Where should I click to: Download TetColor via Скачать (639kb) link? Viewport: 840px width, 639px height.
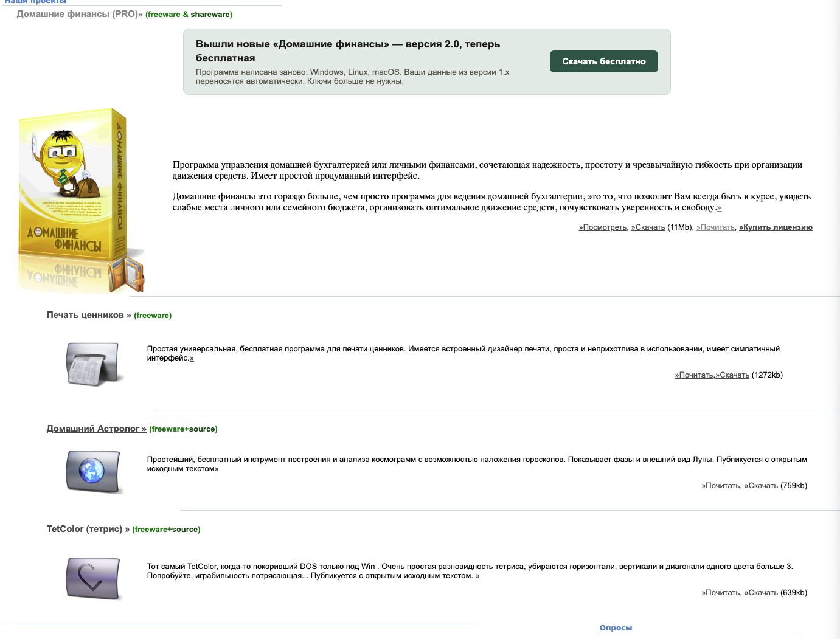pos(761,593)
